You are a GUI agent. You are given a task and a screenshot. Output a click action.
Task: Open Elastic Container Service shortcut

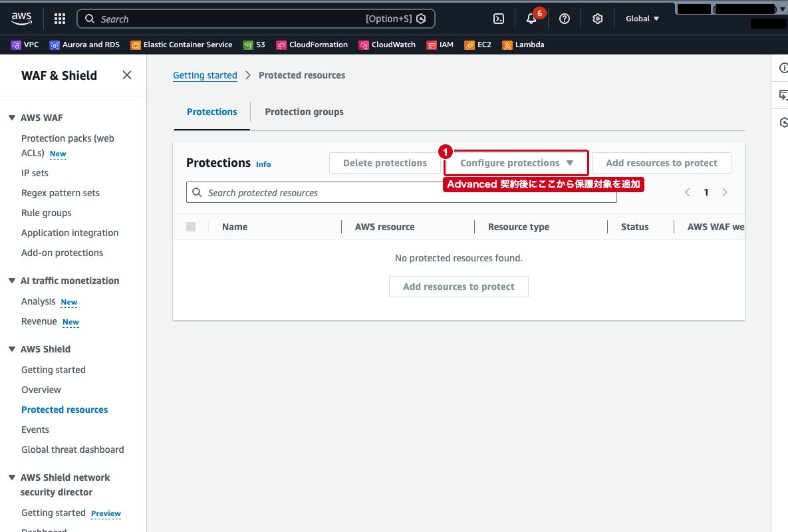182,45
